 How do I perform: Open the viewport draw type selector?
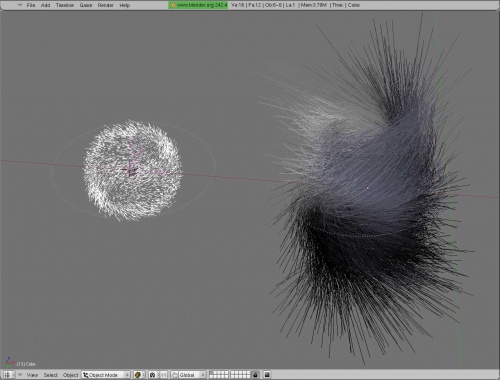pos(139,375)
